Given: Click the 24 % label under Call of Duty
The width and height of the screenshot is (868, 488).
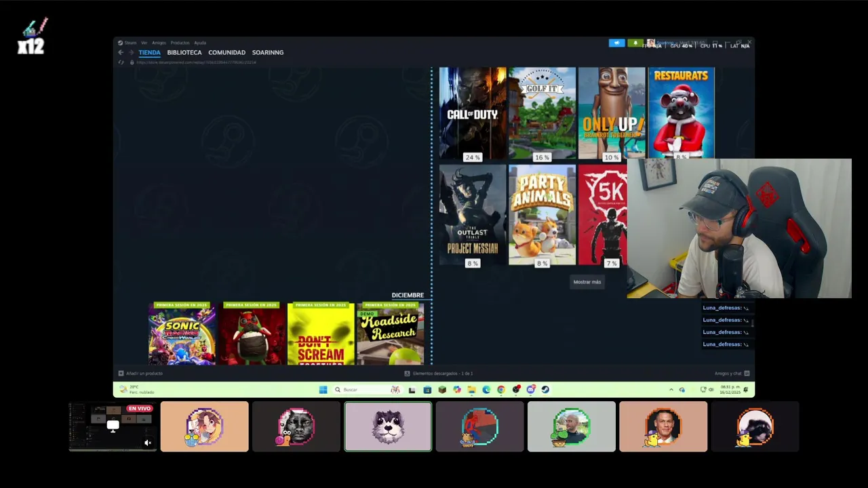Looking at the screenshot, I should 472,157.
